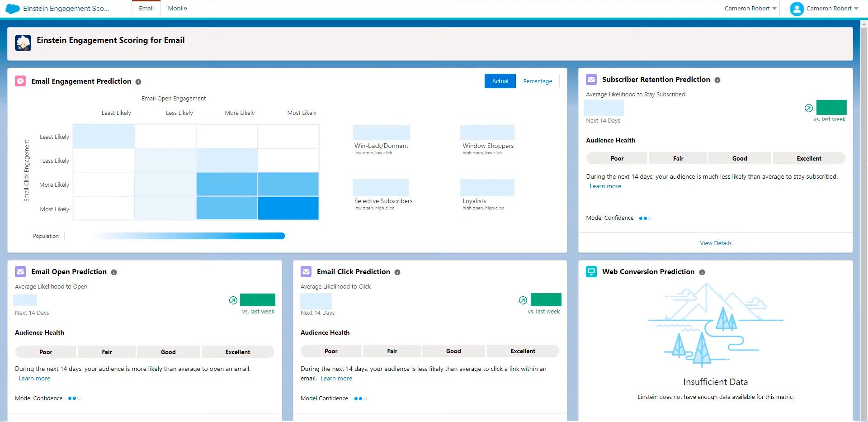The height and width of the screenshot is (422, 868).
Task: Click Average Likelihood to Stay Subscribed text
Action: click(x=635, y=95)
